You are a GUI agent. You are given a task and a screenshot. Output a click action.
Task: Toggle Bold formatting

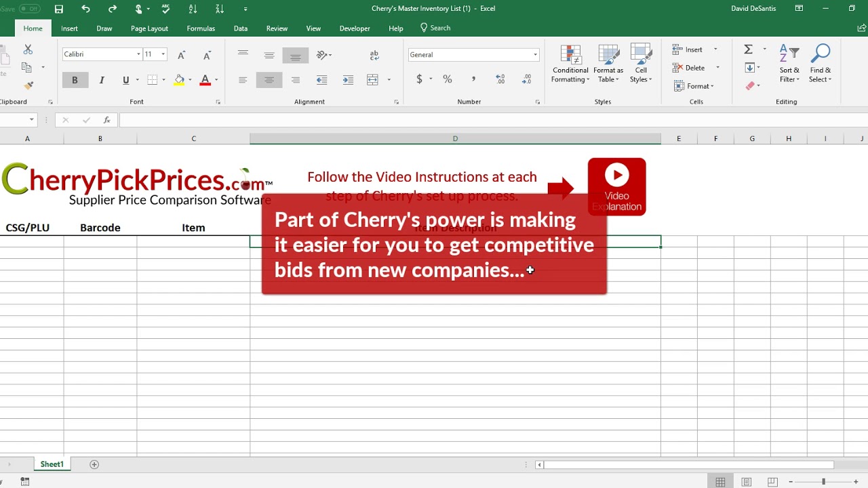click(x=75, y=80)
